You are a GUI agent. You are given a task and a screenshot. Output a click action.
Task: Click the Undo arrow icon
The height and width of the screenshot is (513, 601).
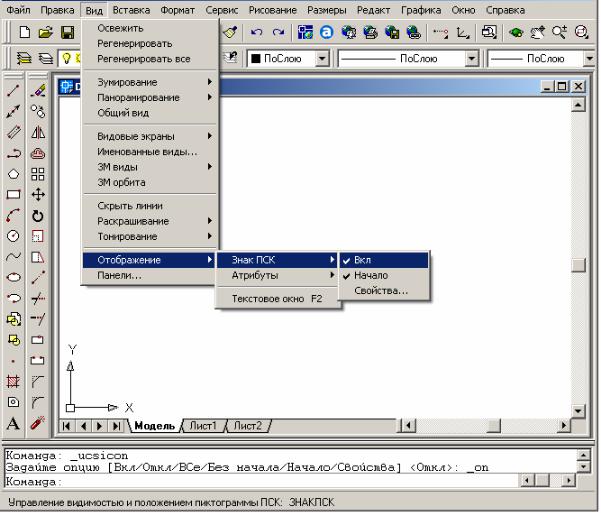tap(256, 32)
